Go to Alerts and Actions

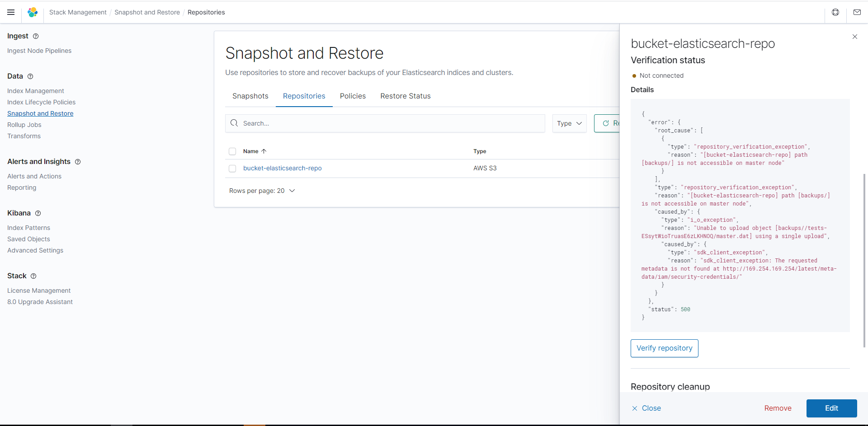(34, 176)
